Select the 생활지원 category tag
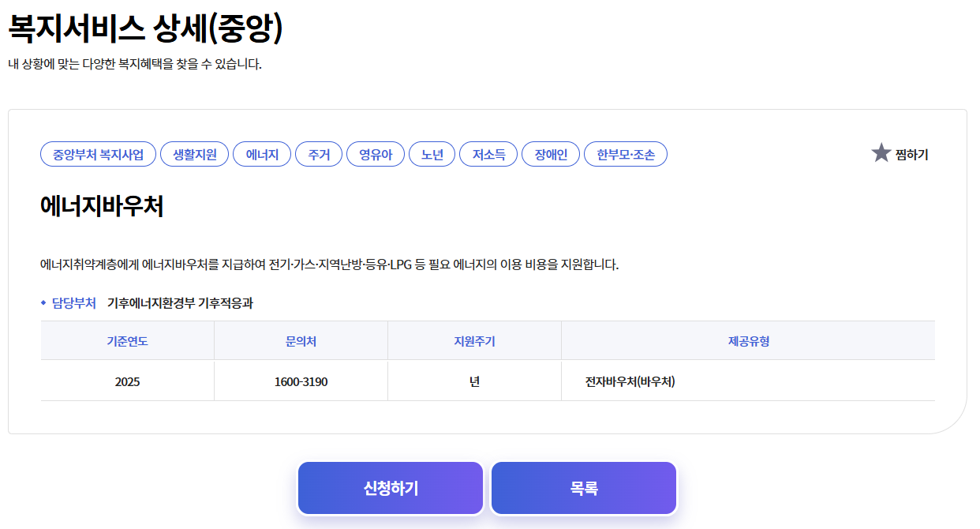This screenshot has width=980, height=529. [x=194, y=154]
